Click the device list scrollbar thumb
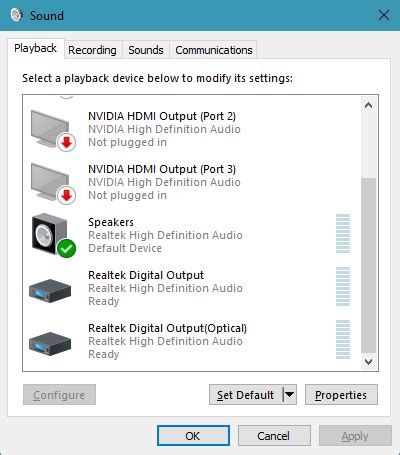 point(369,265)
